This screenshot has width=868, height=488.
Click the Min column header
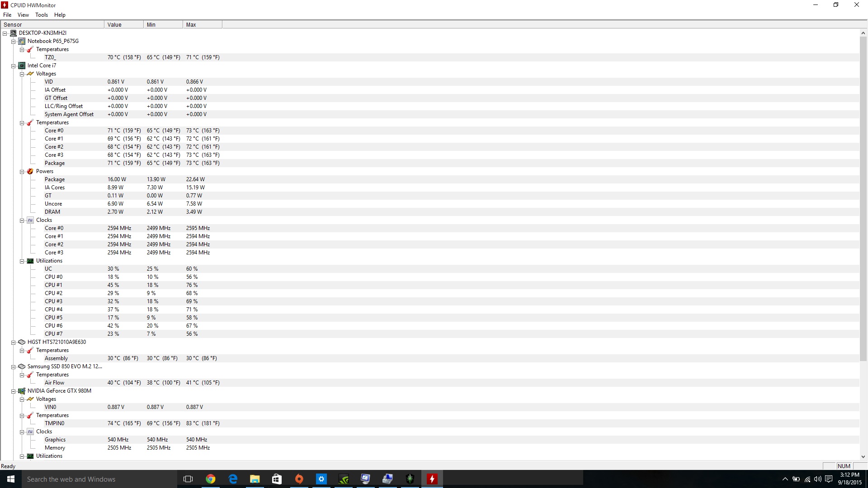pos(163,25)
